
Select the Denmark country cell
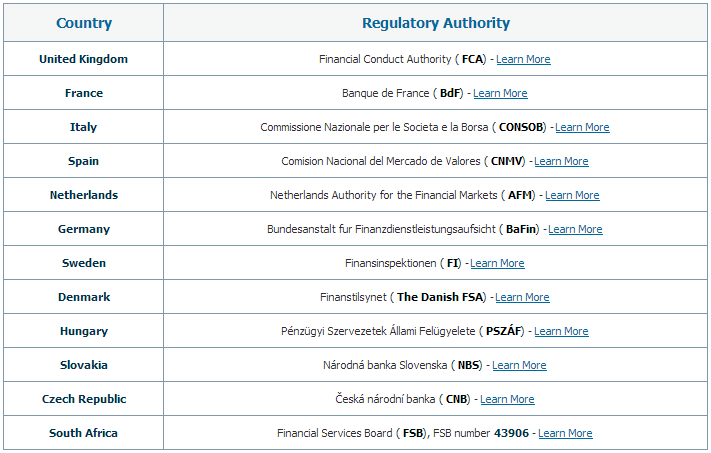click(83, 297)
